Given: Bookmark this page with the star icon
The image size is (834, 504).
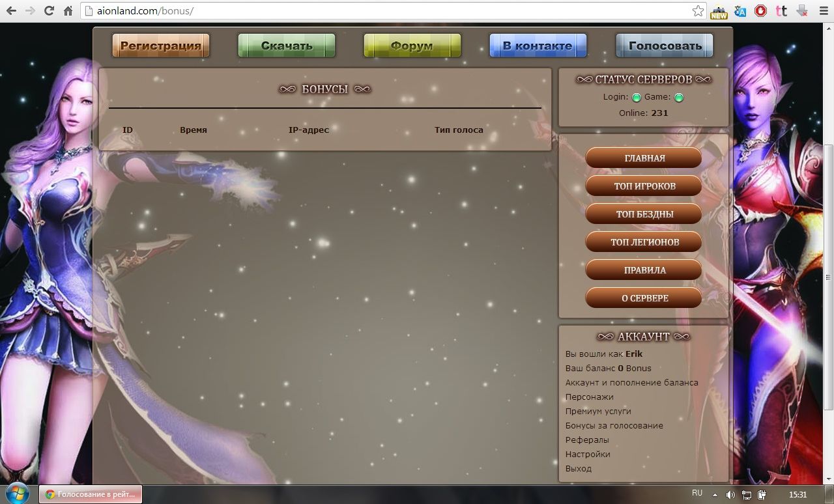Looking at the screenshot, I should tap(698, 11).
